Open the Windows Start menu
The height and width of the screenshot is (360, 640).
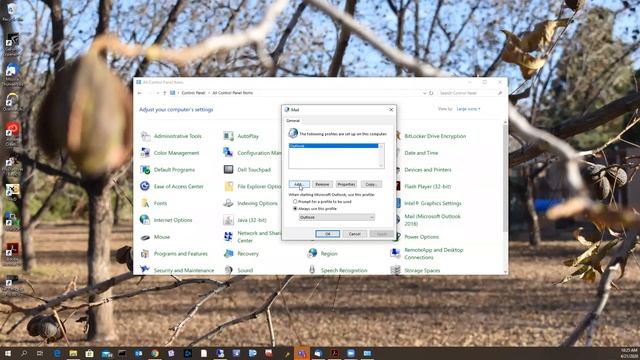pos(7,353)
